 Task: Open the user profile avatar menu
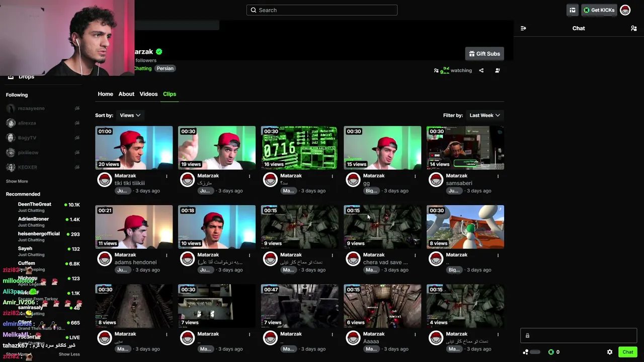pos(625,10)
